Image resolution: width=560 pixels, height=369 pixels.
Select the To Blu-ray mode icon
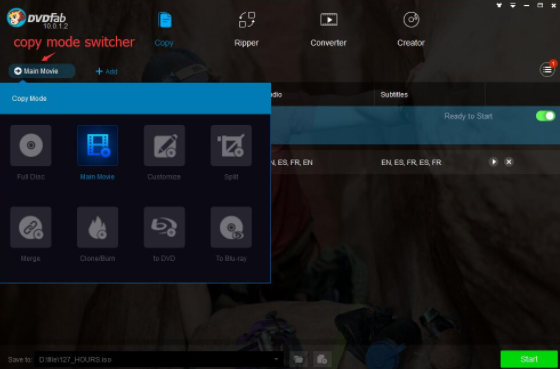pos(231,227)
